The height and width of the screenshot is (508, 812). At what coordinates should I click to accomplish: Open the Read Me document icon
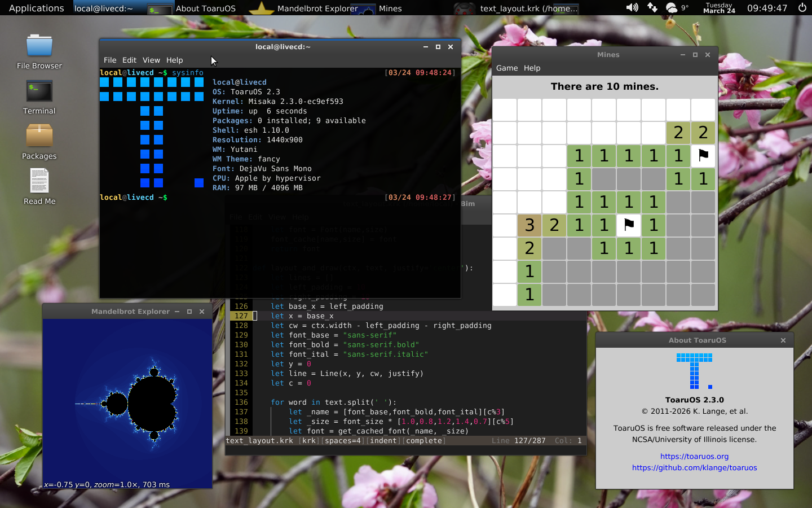coord(39,182)
